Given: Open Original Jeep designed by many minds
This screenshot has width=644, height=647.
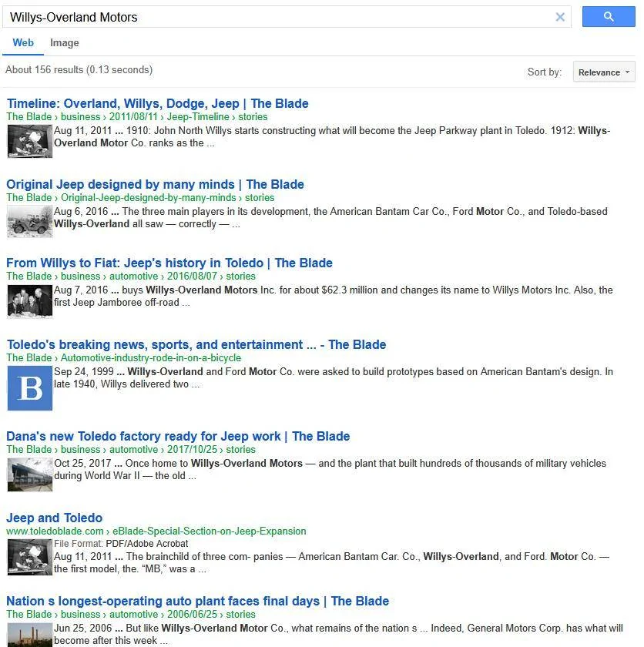Looking at the screenshot, I should click(155, 184).
